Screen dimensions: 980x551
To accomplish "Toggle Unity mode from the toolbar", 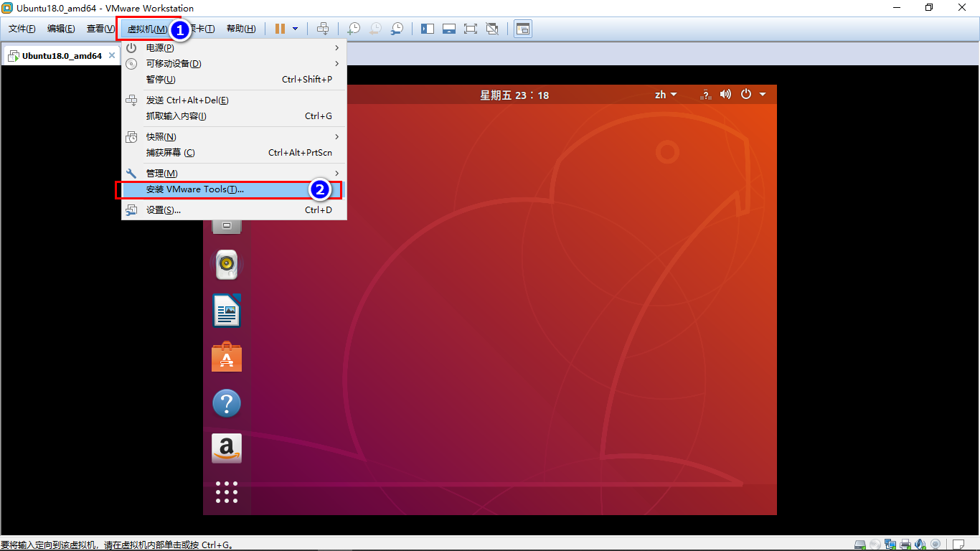I will click(x=492, y=29).
